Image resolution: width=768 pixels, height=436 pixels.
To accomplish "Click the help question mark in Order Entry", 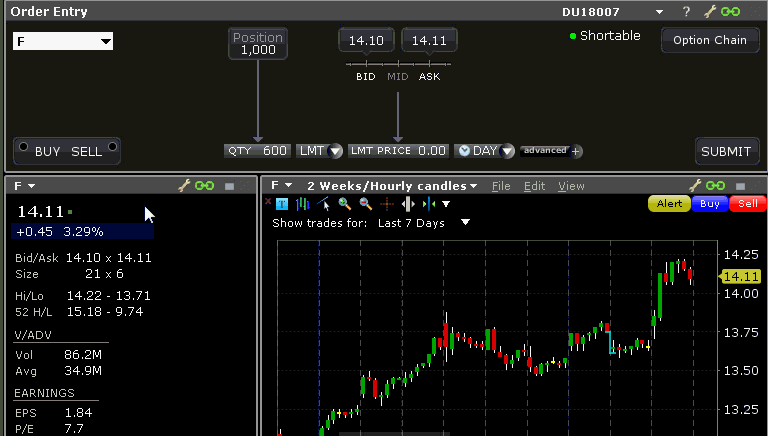I will point(686,12).
